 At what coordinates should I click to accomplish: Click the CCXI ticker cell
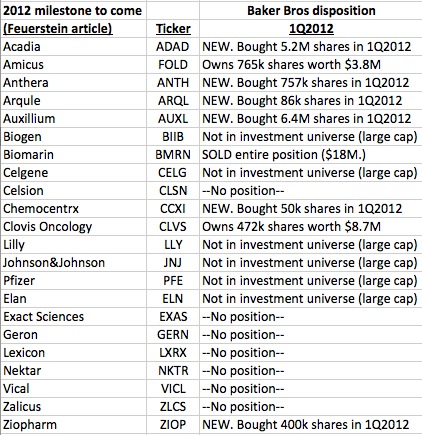173,209
